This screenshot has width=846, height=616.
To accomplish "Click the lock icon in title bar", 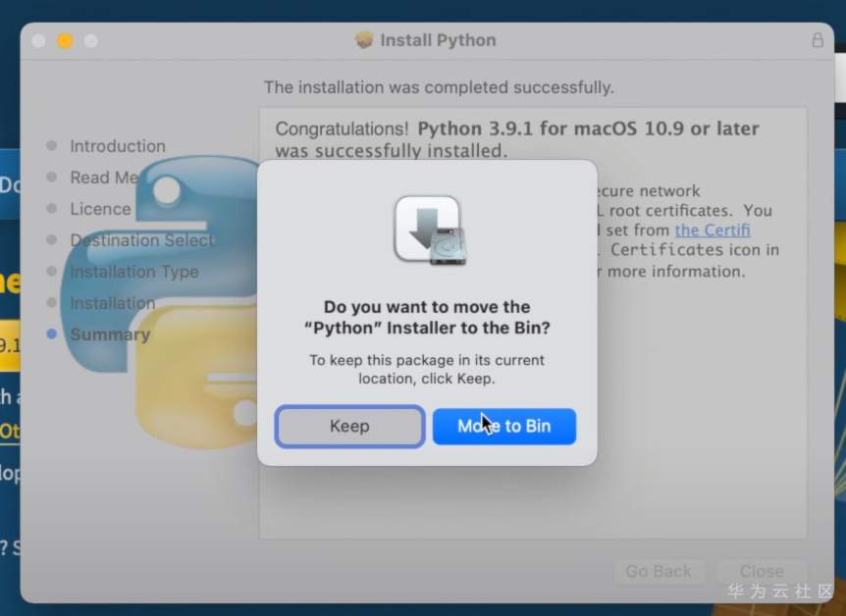I will pos(818,40).
